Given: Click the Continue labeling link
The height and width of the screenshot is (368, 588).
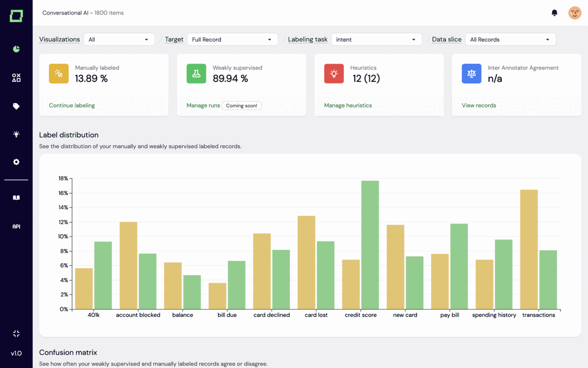Looking at the screenshot, I should (x=72, y=105).
